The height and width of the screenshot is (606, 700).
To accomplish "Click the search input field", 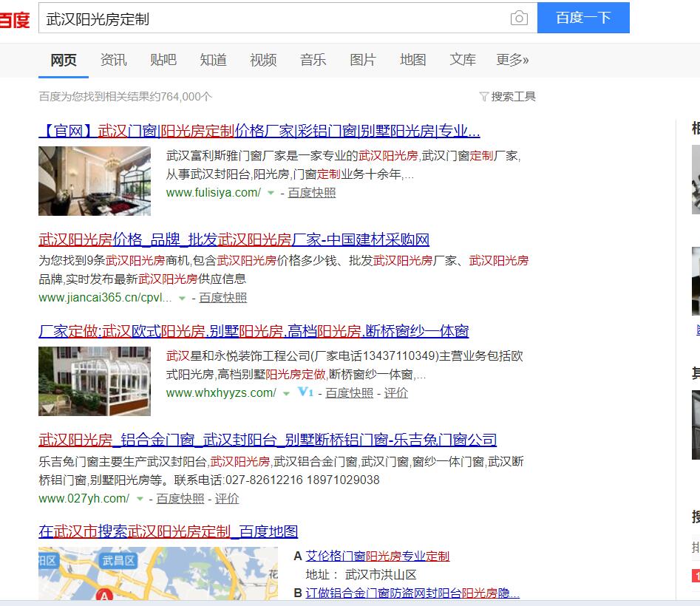I will (273, 18).
